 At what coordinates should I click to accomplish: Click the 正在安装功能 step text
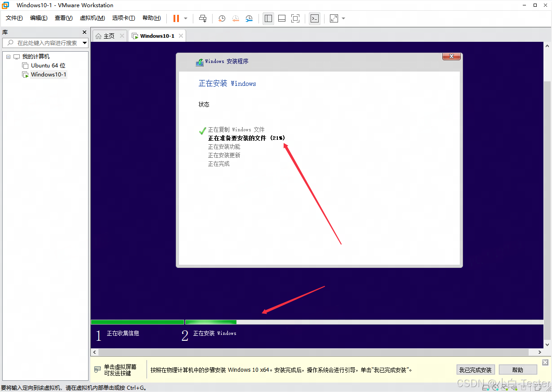pos(224,147)
